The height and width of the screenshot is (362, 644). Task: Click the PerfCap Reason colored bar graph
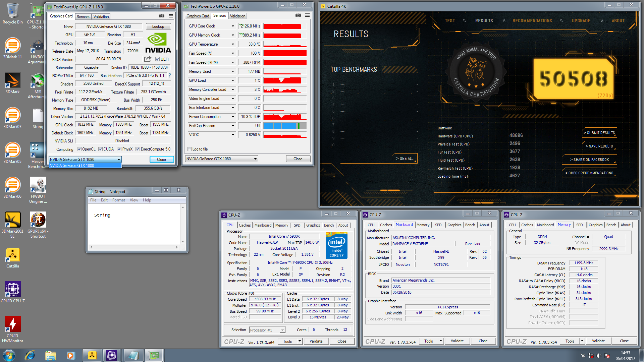(x=285, y=126)
